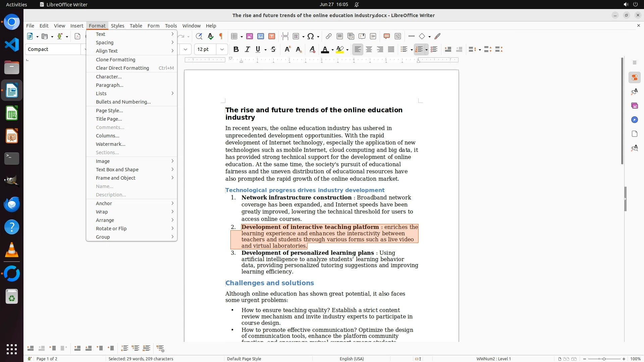This screenshot has height=362, width=644.
Task: Click the Insert Text Box icon
Action: (272, 36)
